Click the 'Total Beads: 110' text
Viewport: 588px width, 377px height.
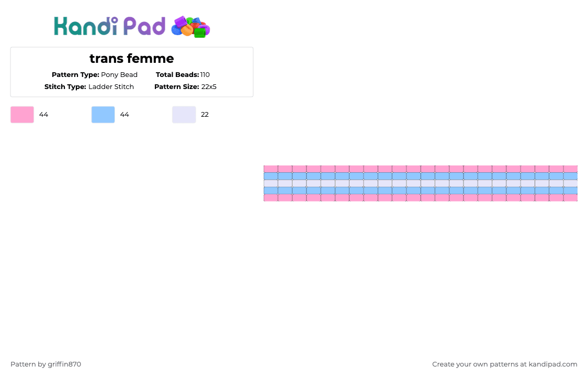click(x=183, y=75)
